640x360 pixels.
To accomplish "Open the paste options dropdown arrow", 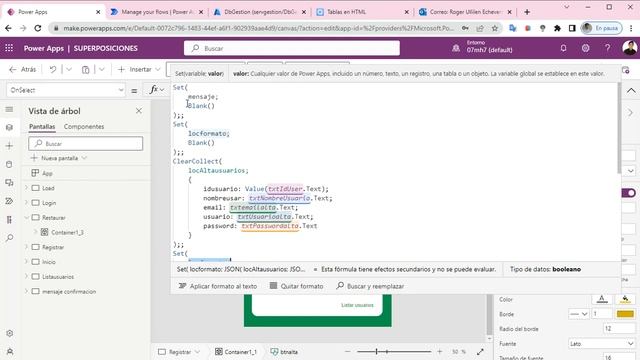I will [102, 69].
